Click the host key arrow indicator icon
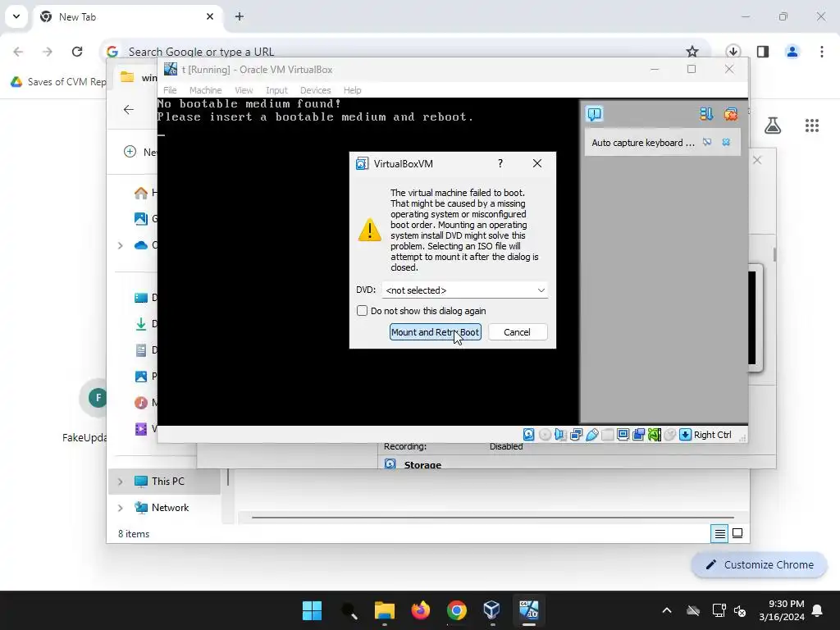 click(685, 435)
